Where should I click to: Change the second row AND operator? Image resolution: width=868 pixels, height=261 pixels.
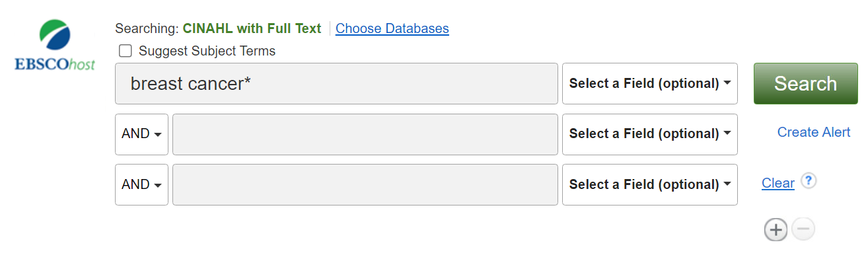pos(141,134)
